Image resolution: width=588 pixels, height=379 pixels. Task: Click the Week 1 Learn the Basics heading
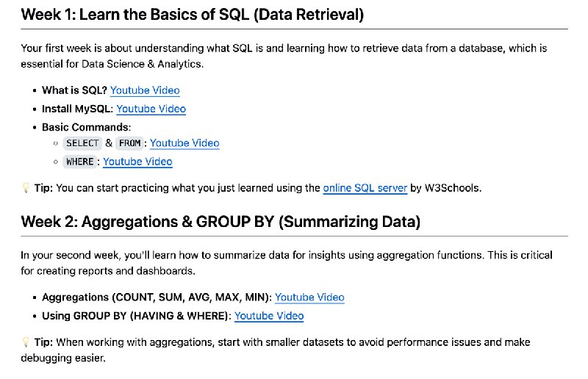[x=193, y=15]
